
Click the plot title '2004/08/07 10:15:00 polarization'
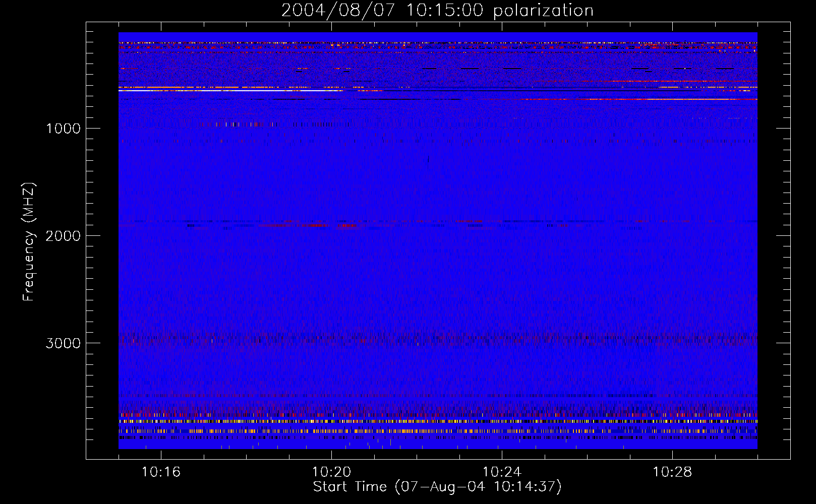point(437,11)
